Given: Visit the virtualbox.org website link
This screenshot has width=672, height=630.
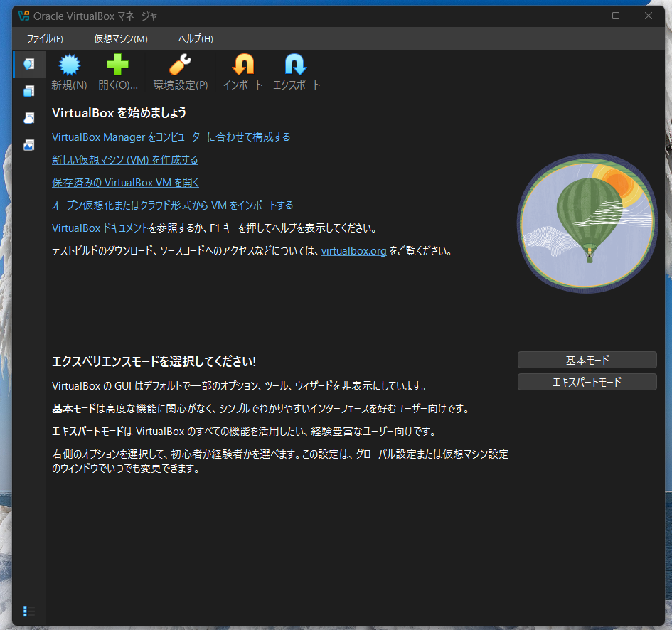Looking at the screenshot, I should coord(353,250).
